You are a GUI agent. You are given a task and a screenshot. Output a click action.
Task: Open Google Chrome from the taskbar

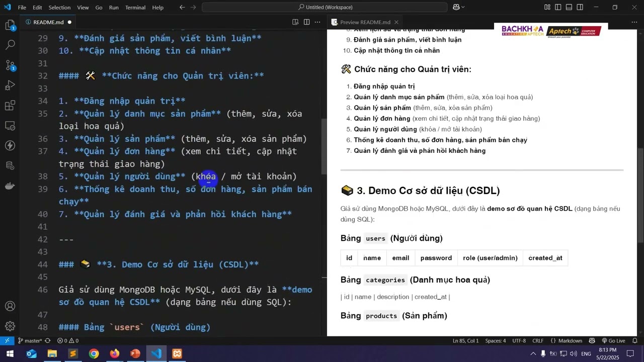click(x=94, y=354)
